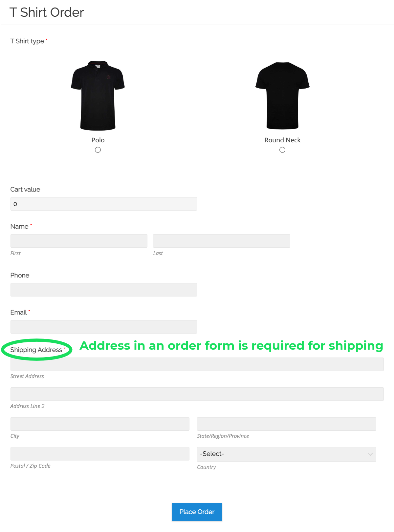The width and height of the screenshot is (394, 532).
Task: Click the Polo t-shirt image
Action: click(98, 95)
